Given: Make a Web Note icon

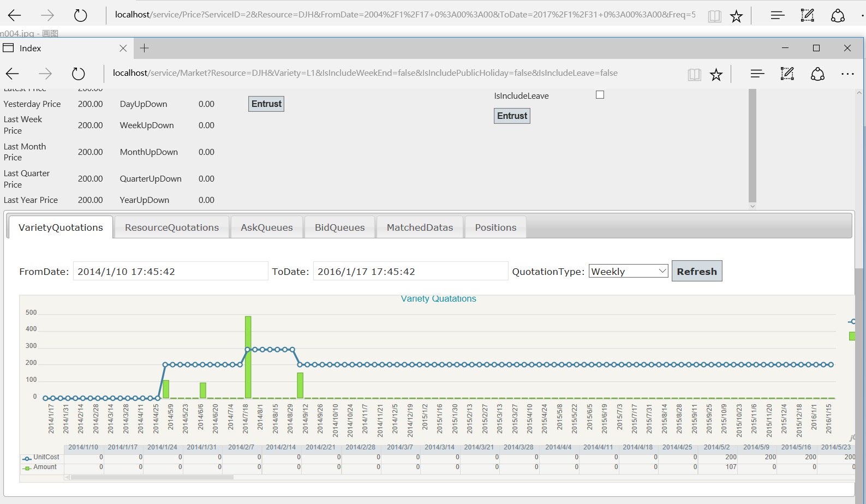Looking at the screenshot, I should point(787,74).
